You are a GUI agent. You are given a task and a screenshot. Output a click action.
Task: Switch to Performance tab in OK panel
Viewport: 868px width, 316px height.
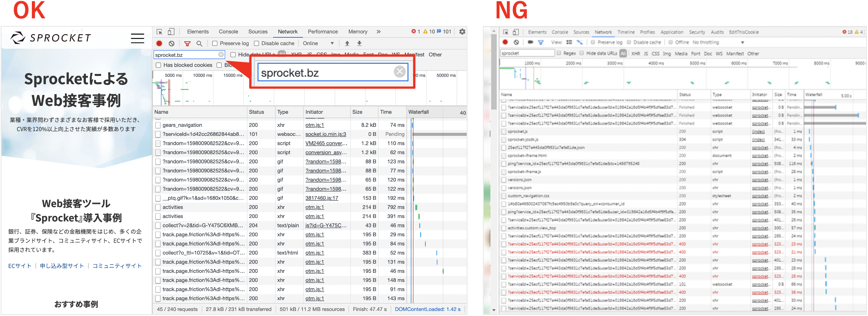(323, 32)
